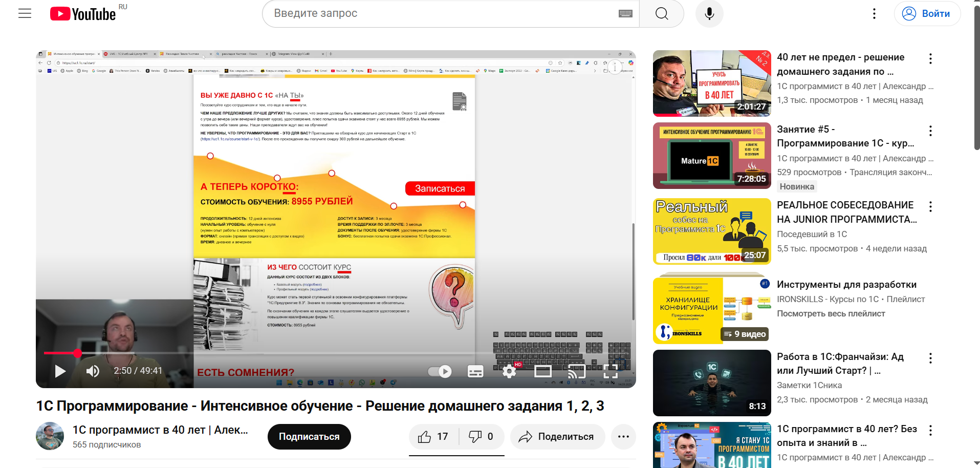Click the page vertical scrollbar
The image size is (980, 468).
pos(976,77)
